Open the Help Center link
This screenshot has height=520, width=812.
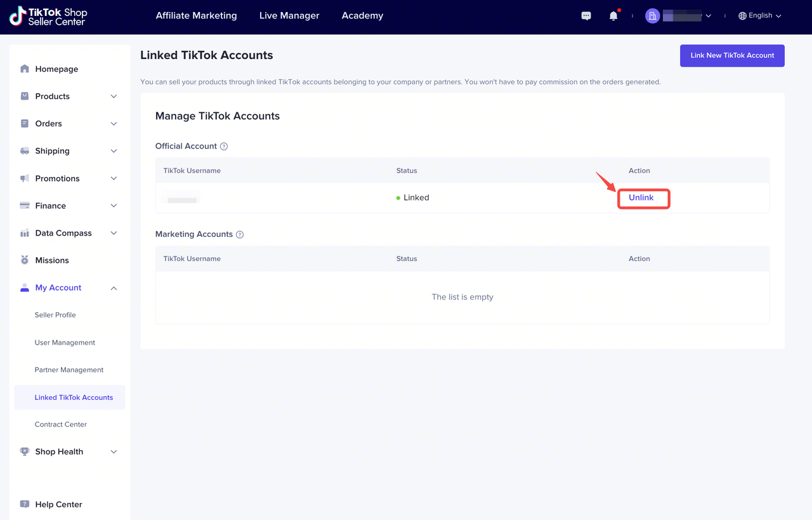tap(58, 505)
